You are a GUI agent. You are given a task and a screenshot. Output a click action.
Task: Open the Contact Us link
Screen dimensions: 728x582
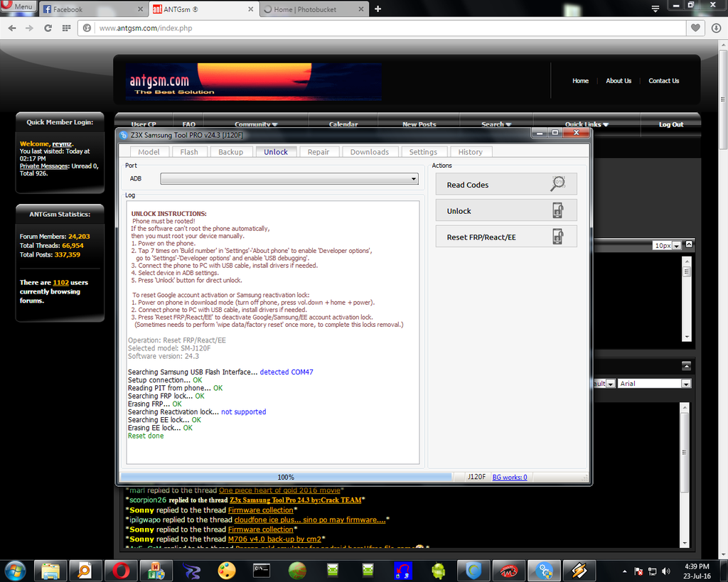pyautogui.click(x=663, y=81)
